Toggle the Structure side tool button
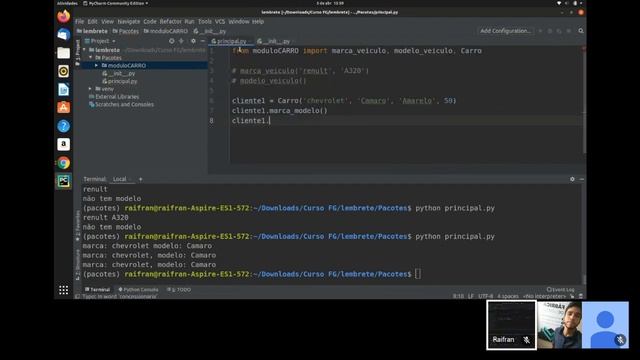 (78, 264)
